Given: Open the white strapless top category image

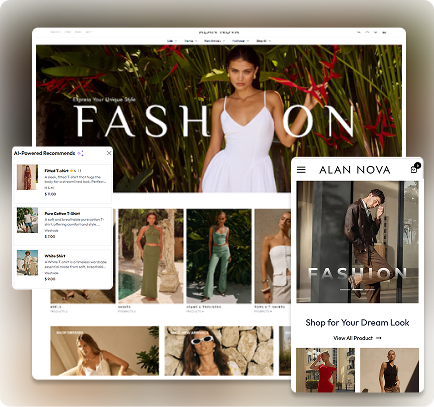Looking at the screenshot, I should click(x=273, y=256).
